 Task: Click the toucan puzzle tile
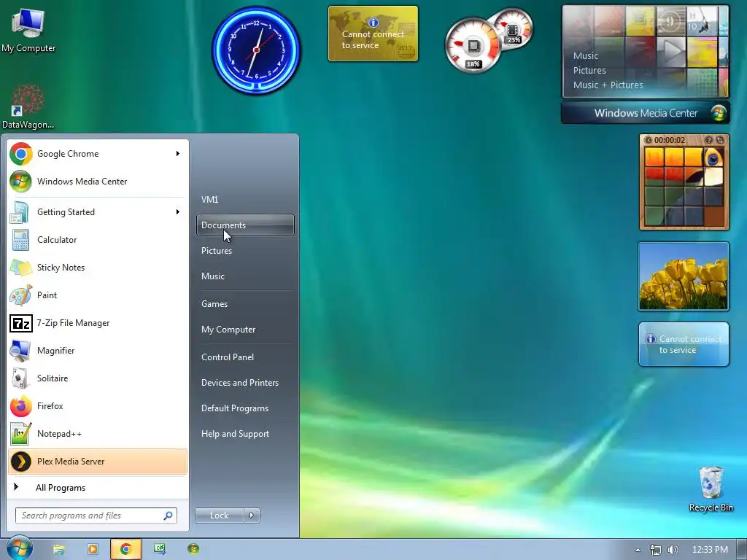click(x=713, y=157)
